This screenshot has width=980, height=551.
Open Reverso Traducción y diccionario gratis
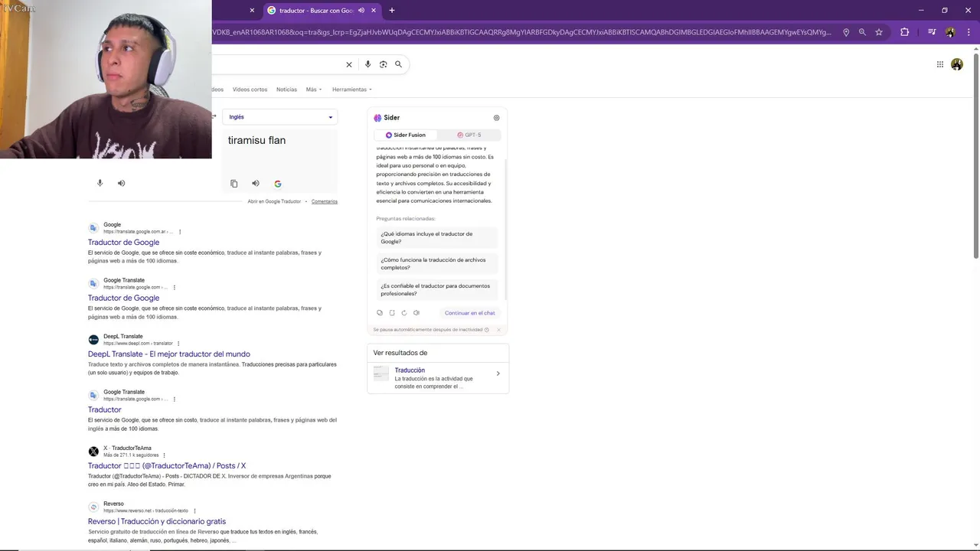click(x=156, y=522)
